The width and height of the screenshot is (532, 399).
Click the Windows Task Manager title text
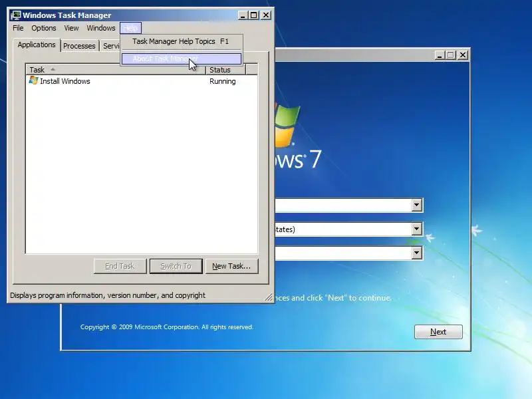(67, 15)
